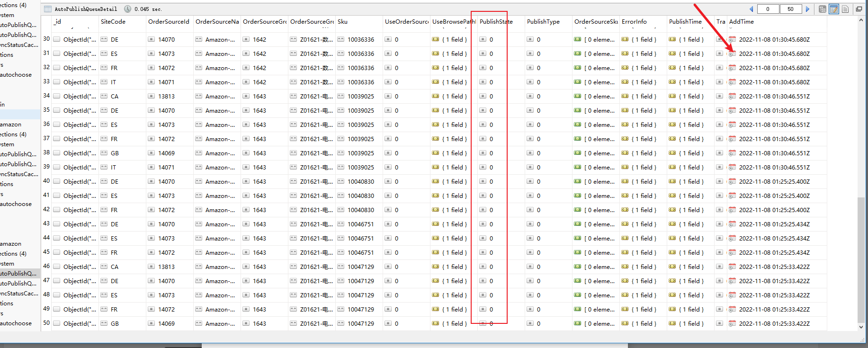Click string type icon beside CA in row 34

click(x=104, y=96)
